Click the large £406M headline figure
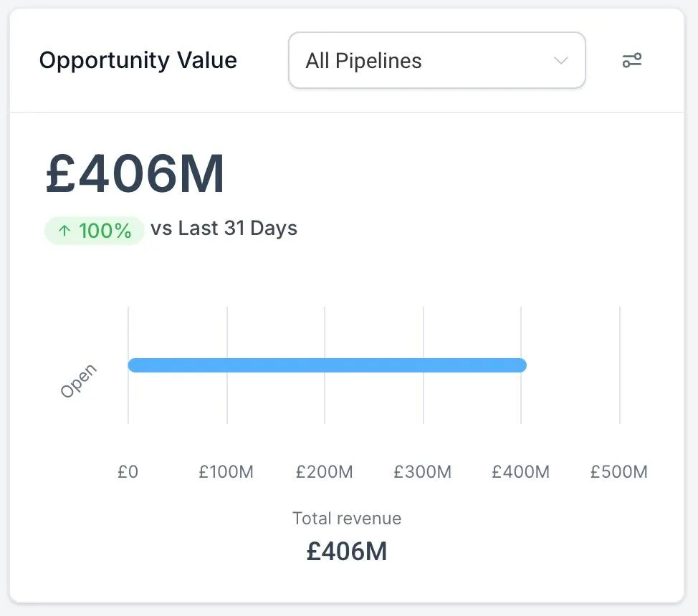The width and height of the screenshot is (698, 616). (135, 174)
